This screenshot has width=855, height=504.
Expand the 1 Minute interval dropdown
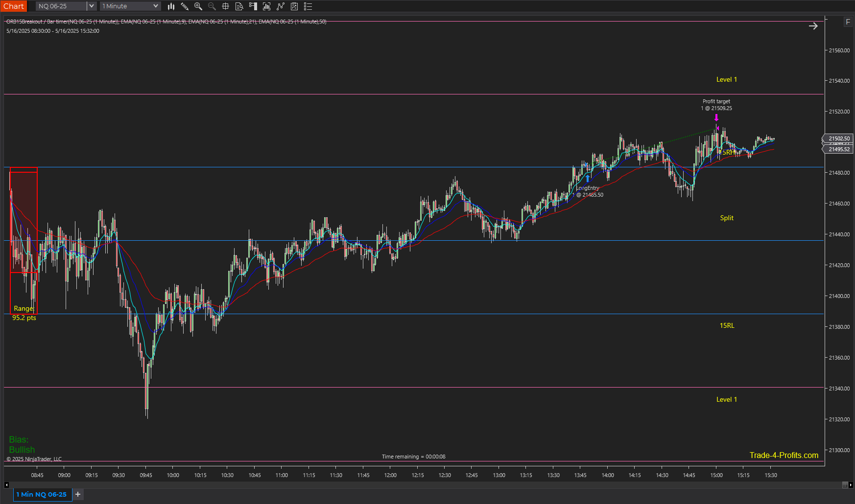[x=156, y=6]
